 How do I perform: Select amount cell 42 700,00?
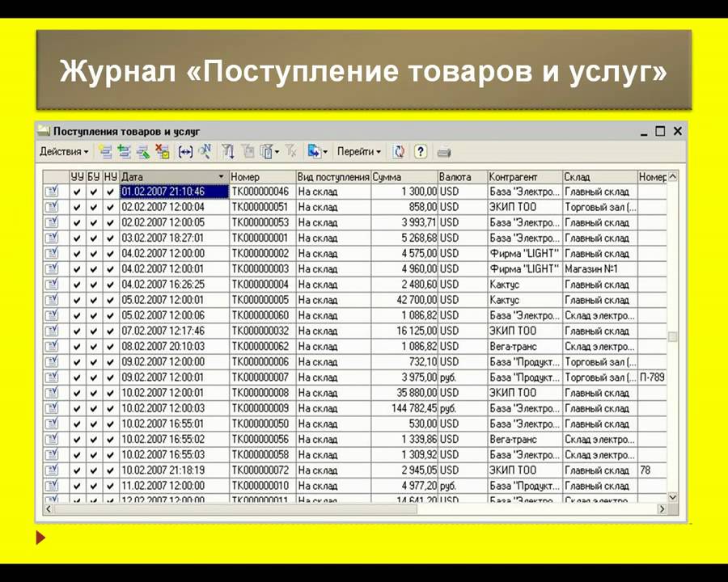404,300
